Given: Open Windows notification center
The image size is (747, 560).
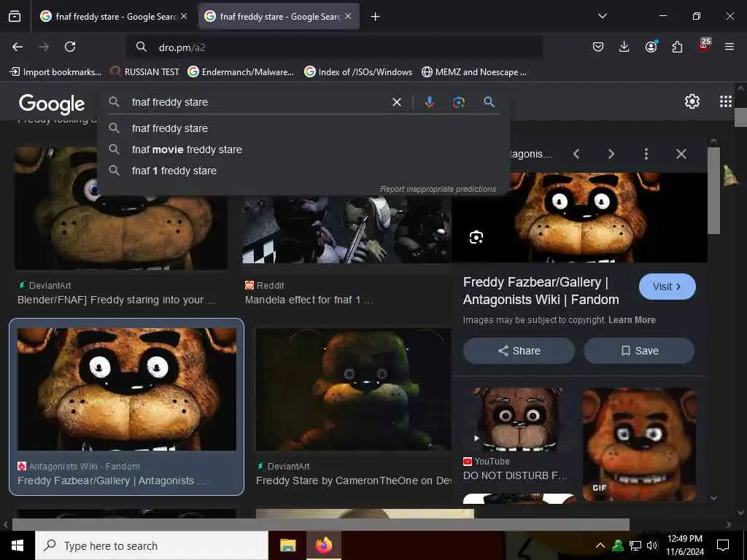Looking at the screenshot, I should [x=723, y=545].
